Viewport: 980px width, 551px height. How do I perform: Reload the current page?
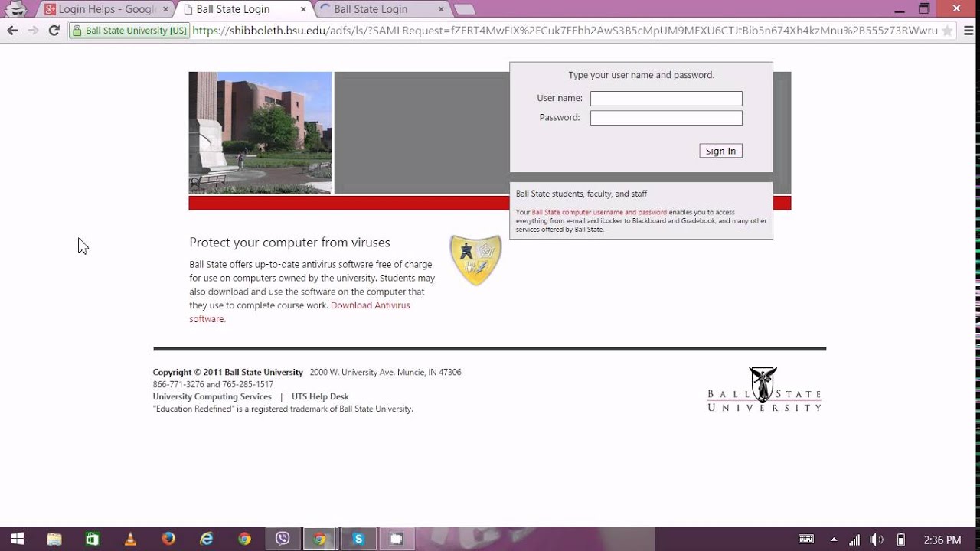click(54, 31)
